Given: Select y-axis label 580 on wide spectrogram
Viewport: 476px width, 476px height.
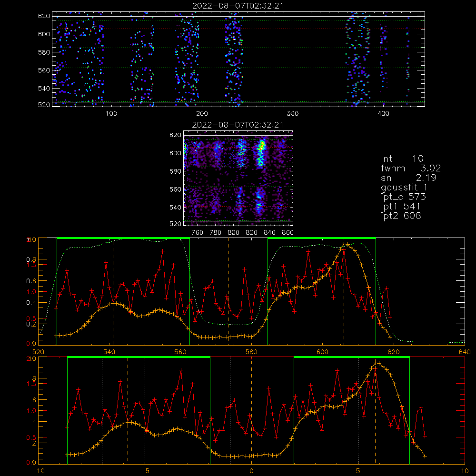Looking at the screenshot, I should 44,52.
